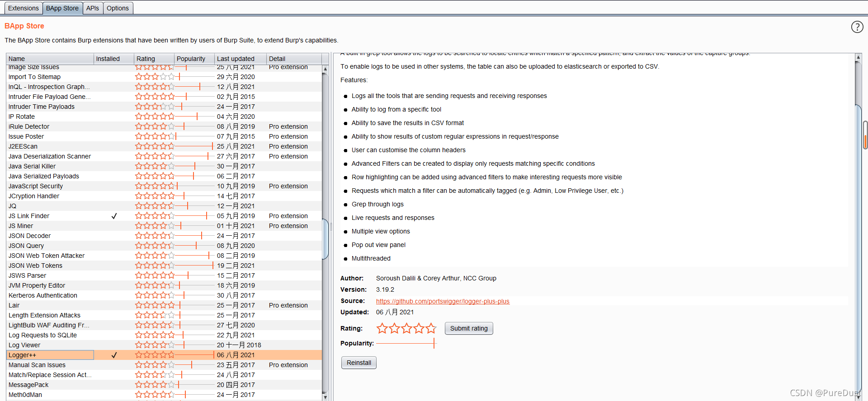
Task: Click the Popularity bar in detail panel
Action: [406, 343]
